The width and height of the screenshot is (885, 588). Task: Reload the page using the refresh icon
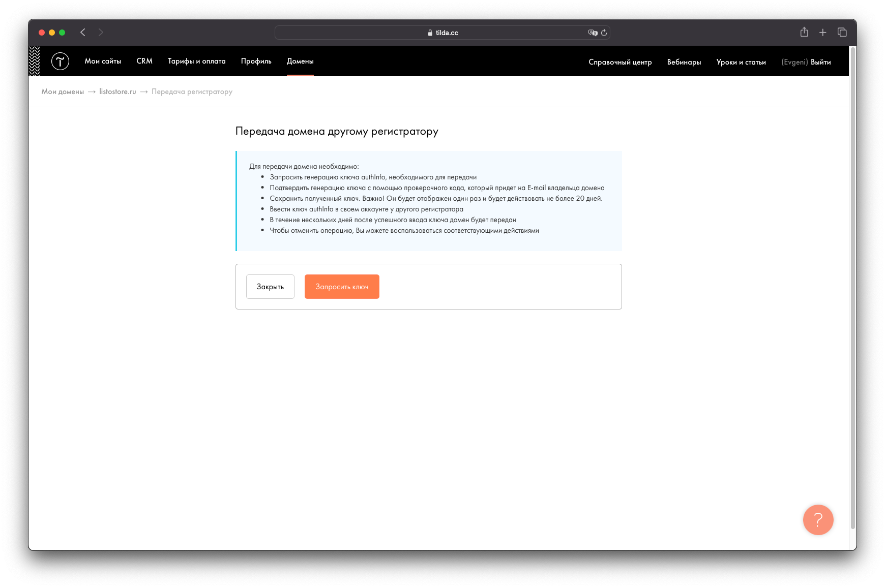click(604, 33)
